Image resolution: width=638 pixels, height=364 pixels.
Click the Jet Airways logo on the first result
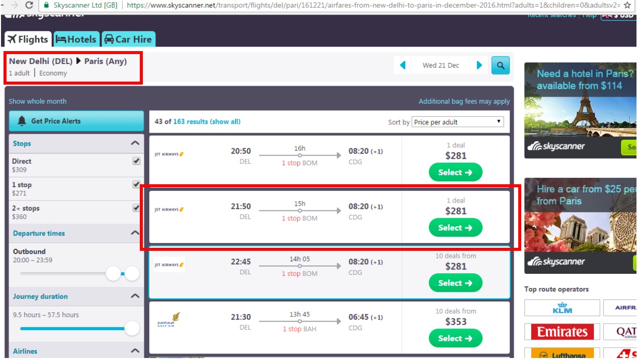click(x=169, y=153)
